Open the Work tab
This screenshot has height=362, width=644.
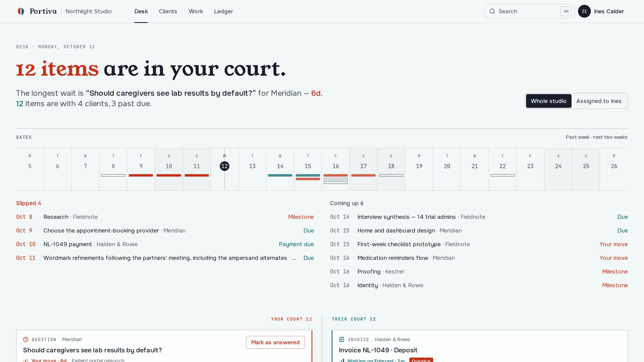click(196, 11)
